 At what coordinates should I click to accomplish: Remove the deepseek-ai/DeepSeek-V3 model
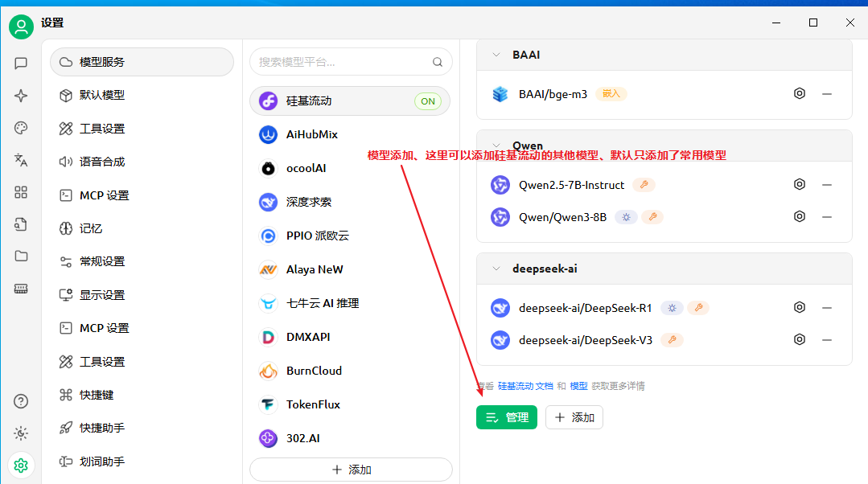click(826, 340)
